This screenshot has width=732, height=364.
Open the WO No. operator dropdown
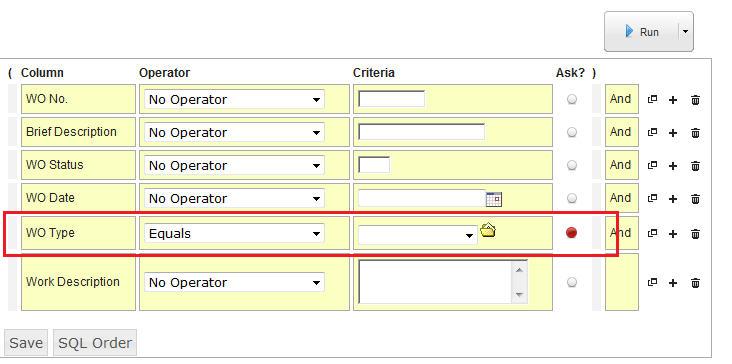234,99
